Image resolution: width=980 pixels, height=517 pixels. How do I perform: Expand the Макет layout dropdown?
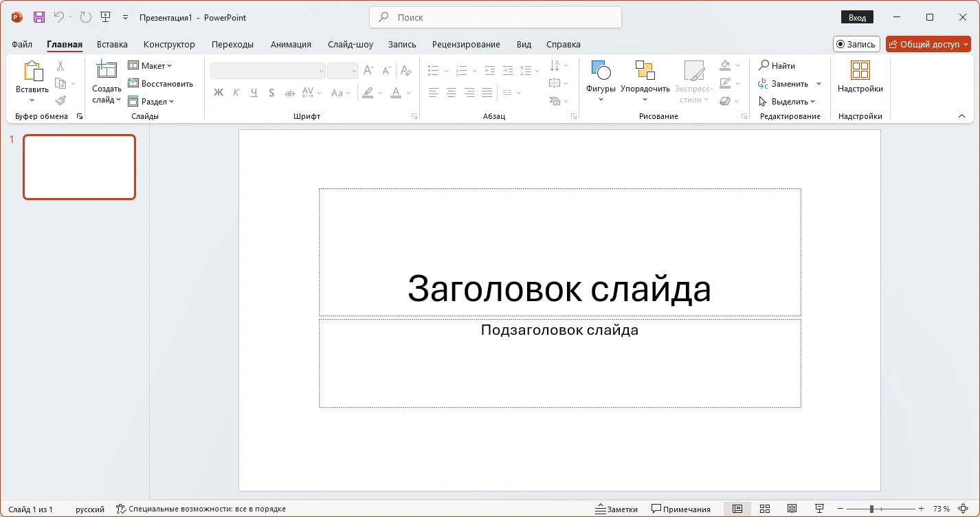pyautogui.click(x=150, y=66)
